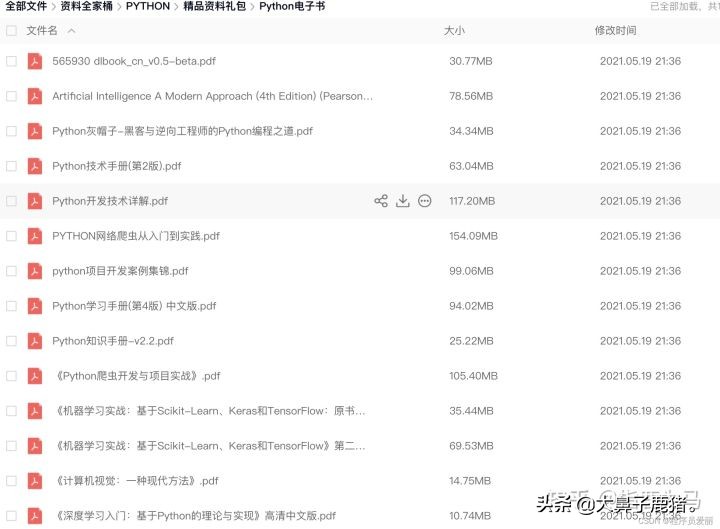
Task: Select checkbox for Python知识手册-v2.2.pdf
Action: tap(11, 341)
